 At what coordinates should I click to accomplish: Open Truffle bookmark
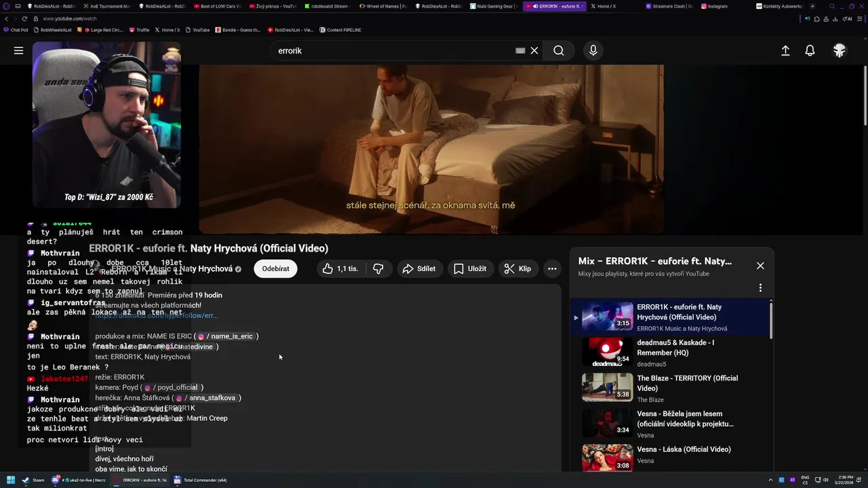(139, 30)
